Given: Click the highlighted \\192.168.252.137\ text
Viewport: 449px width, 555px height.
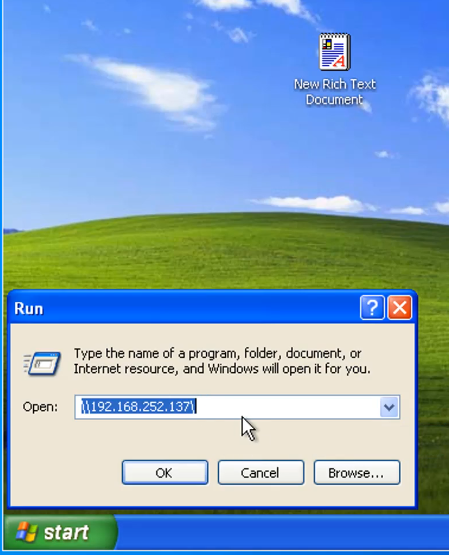Looking at the screenshot, I should tap(139, 407).
